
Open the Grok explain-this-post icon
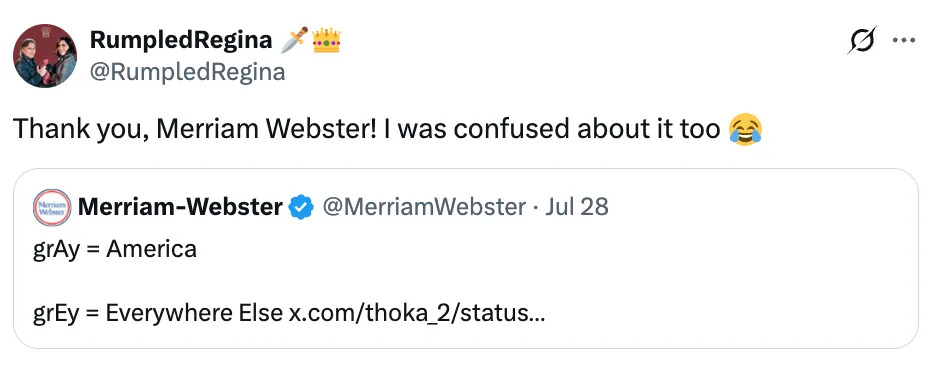point(863,40)
